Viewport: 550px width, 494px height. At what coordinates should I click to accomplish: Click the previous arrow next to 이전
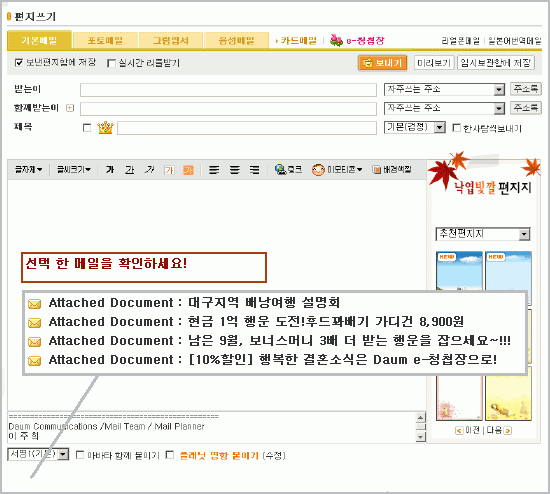pyautogui.click(x=459, y=430)
